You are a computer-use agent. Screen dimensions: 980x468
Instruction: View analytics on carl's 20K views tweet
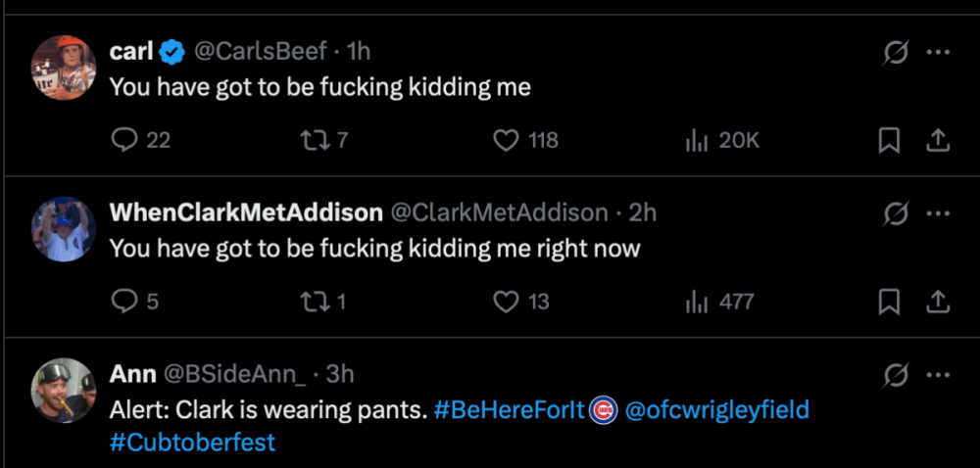click(697, 141)
